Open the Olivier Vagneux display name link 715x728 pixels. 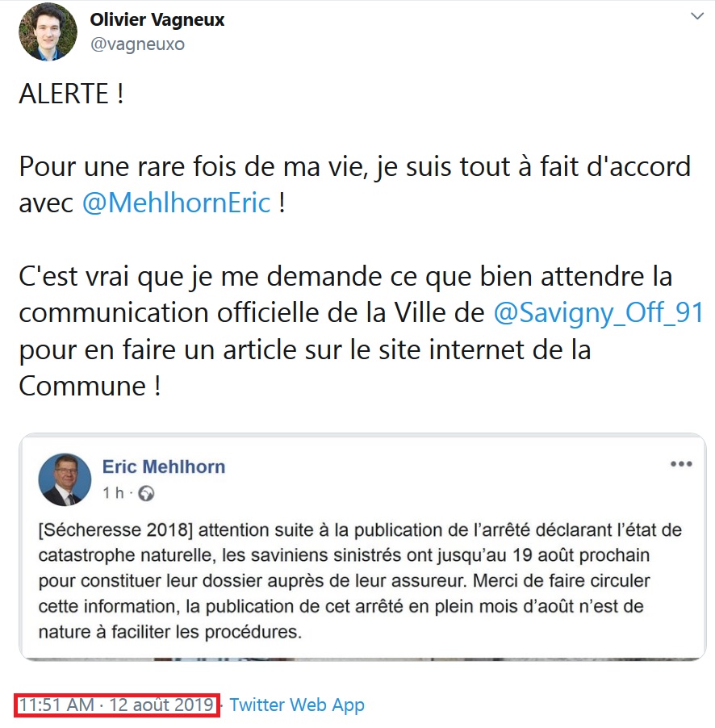pyautogui.click(x=157, y=20)
